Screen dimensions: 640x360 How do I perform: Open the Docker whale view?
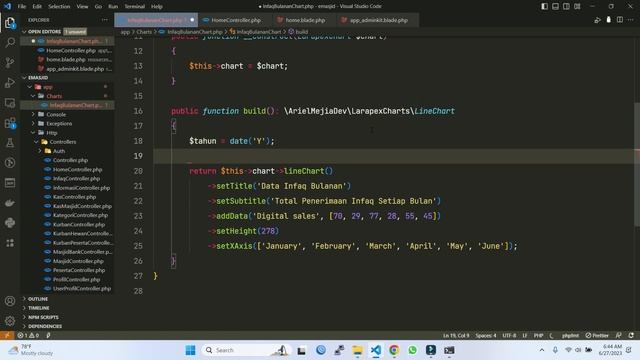click(x=10, y=203)
